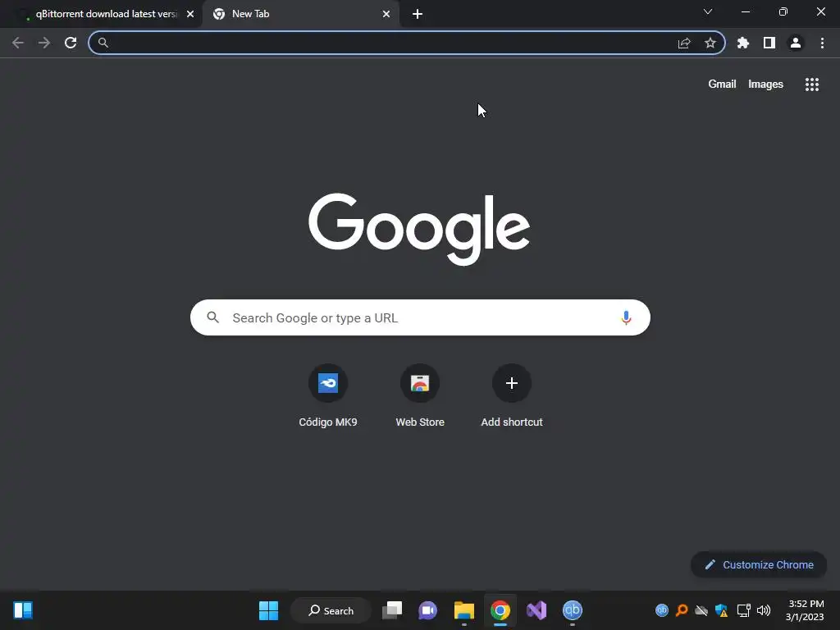The width and height of the screenshot is (840, 630).
Task: Click the browser back arrow
Action: pos(18,43)
